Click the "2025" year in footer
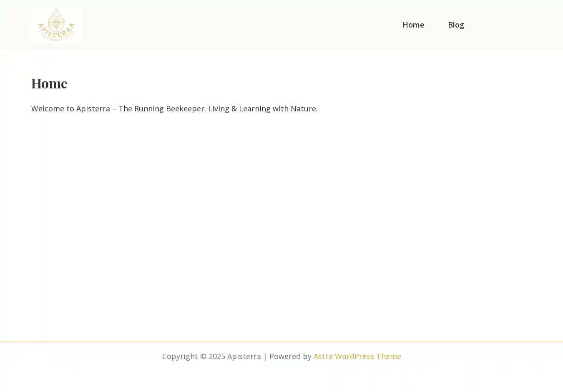Viewport: 563px width, 392px height. (x=217, y=357)
